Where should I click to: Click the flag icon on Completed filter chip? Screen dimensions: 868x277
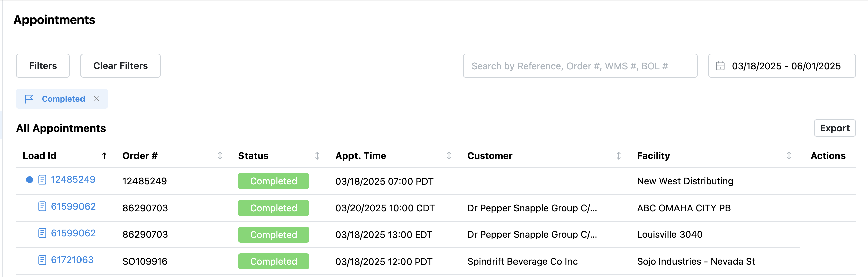29,99
